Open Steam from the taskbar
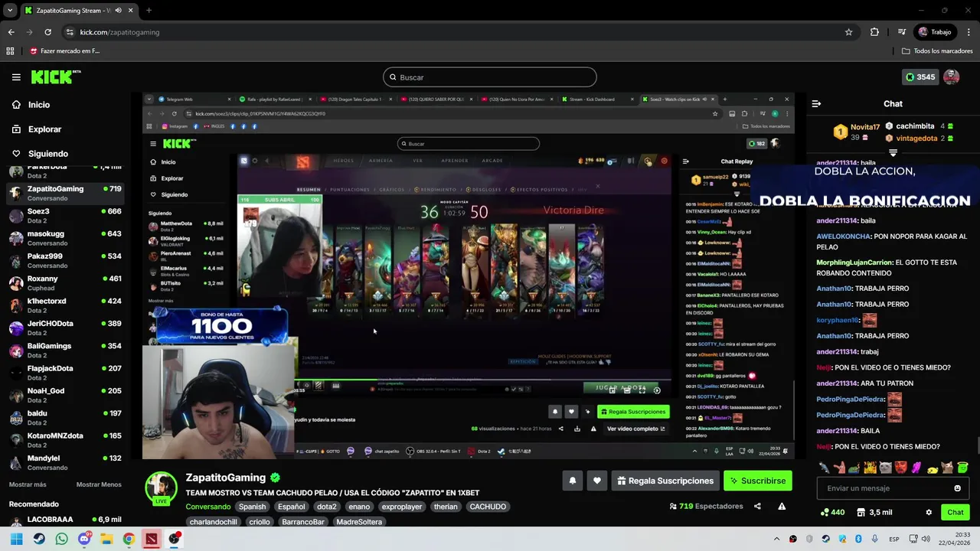 [39, 539]
